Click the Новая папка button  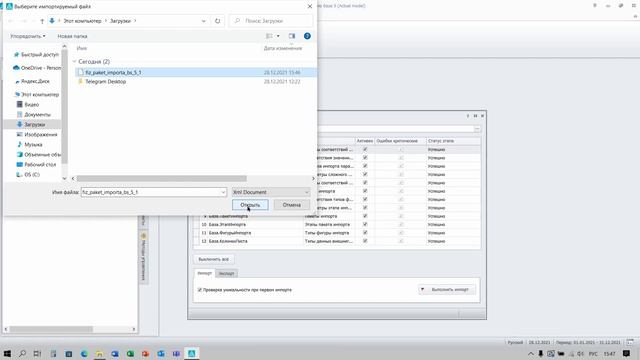[72, 36]
